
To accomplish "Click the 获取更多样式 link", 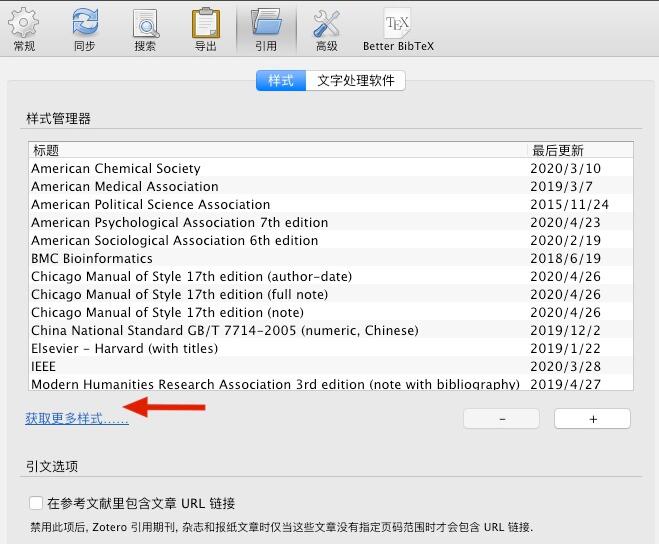I will 77,418.
